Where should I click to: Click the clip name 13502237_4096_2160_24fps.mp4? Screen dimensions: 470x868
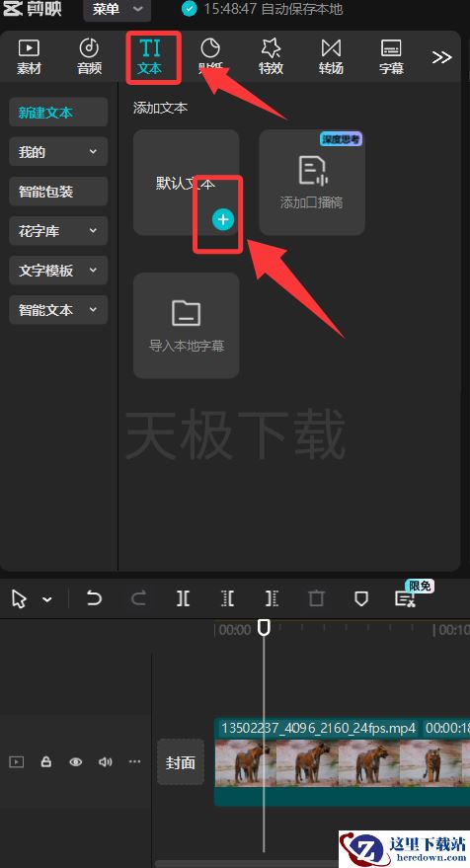point(318,728)
